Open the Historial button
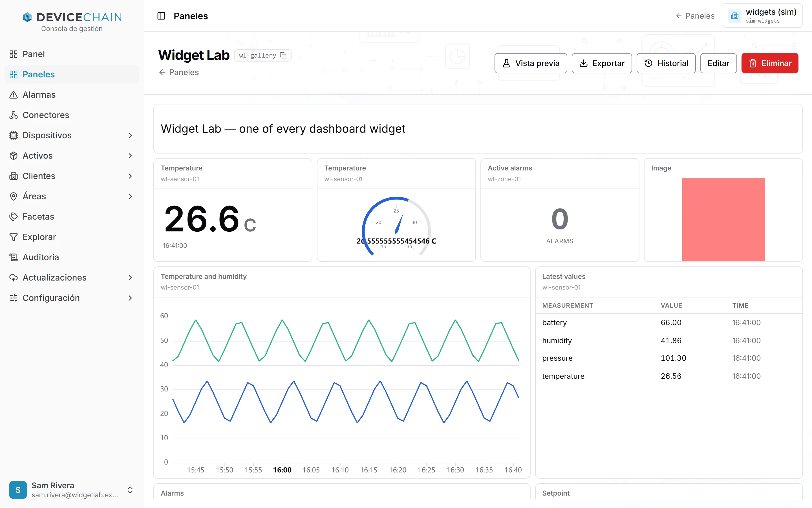The width and height of the screenshot is (812, 508). [666, 63]
